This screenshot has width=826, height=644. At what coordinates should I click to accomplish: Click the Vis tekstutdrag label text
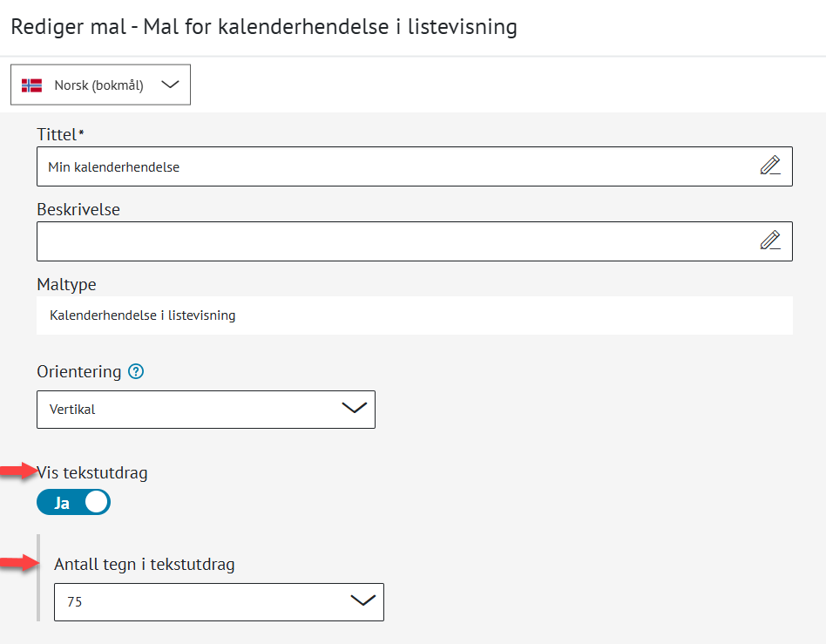93,473
